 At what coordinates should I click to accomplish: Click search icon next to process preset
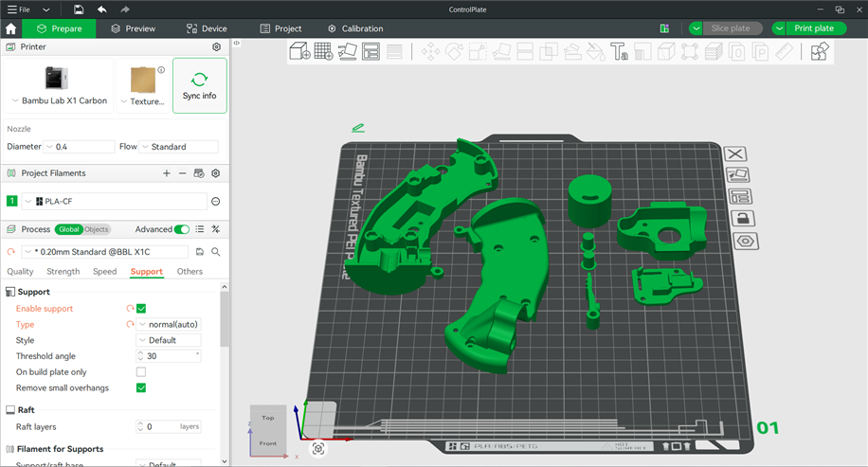pyautogui.click(x=216, y=252)
